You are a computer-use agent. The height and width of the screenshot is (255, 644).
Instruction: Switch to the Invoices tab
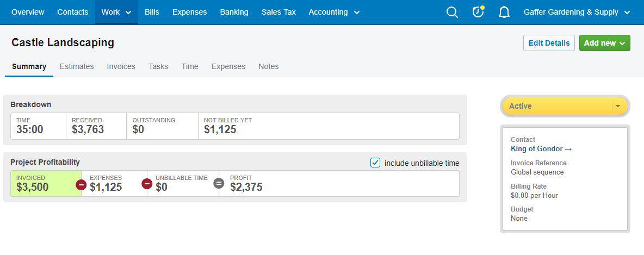coord(121,66)
